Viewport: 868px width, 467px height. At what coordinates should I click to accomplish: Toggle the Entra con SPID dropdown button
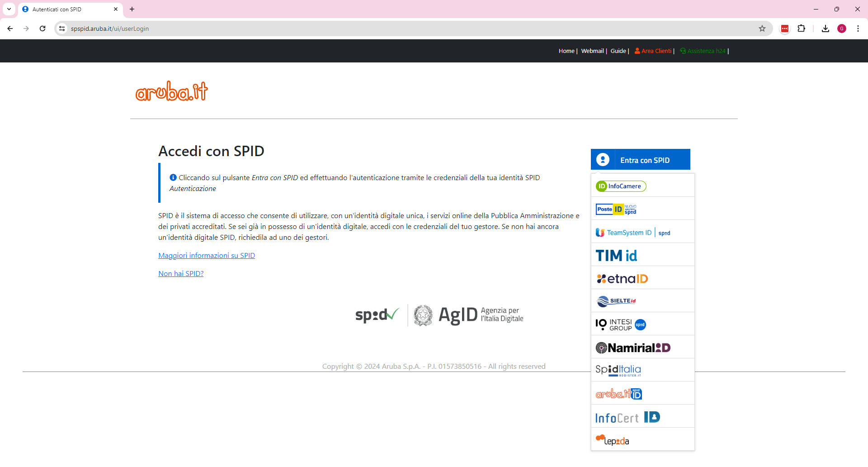(640, 160)
